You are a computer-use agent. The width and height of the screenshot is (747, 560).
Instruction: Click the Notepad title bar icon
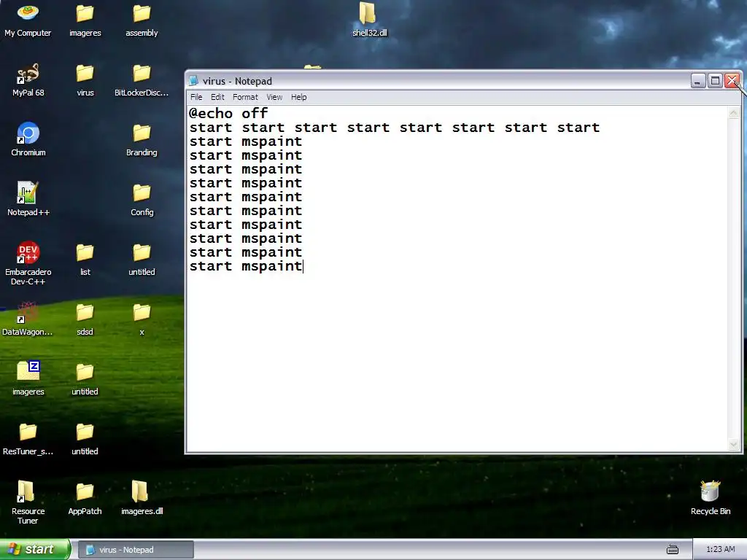[193, 81]
